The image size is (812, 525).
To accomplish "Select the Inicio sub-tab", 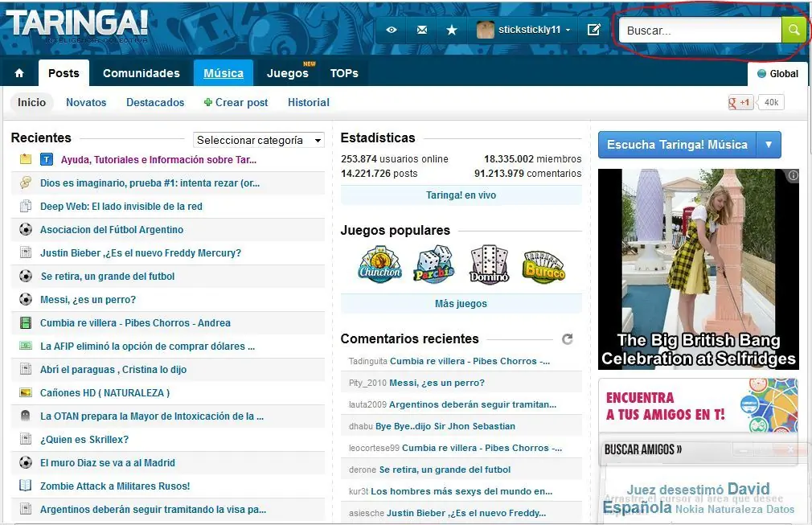I will pyautogui.click(x=31, y=103).
